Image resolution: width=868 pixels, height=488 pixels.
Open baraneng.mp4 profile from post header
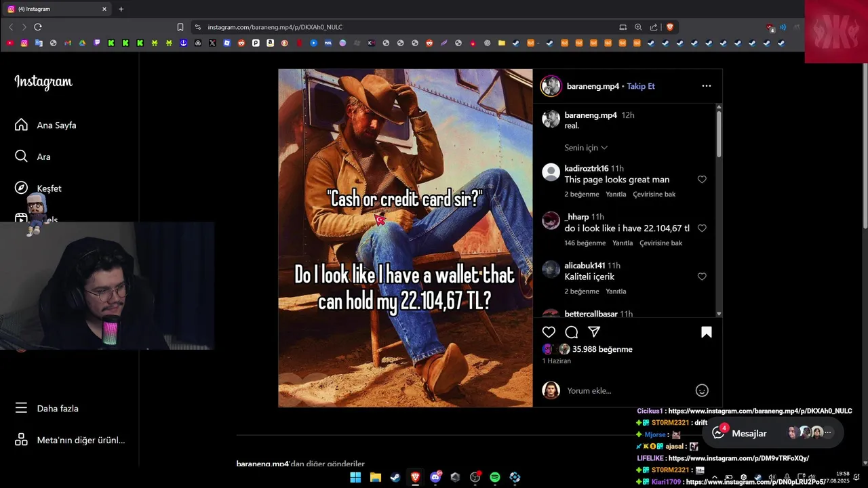(593, 86)
